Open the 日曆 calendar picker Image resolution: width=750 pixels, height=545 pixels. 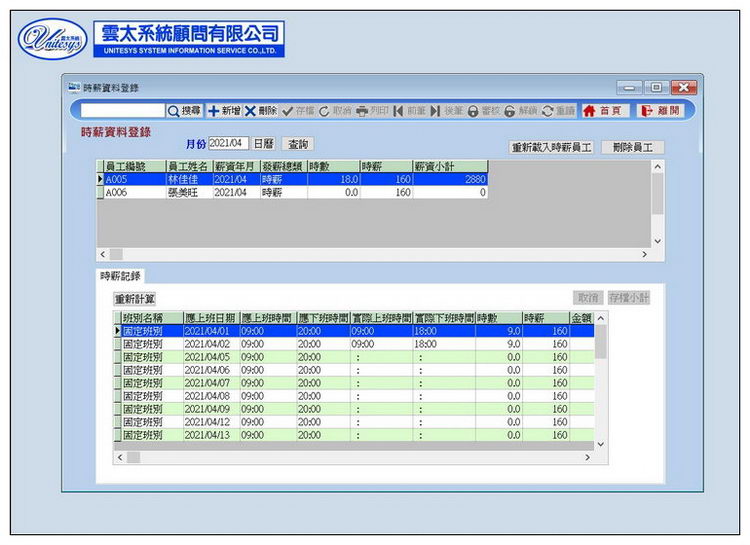(x=263, y=144)
